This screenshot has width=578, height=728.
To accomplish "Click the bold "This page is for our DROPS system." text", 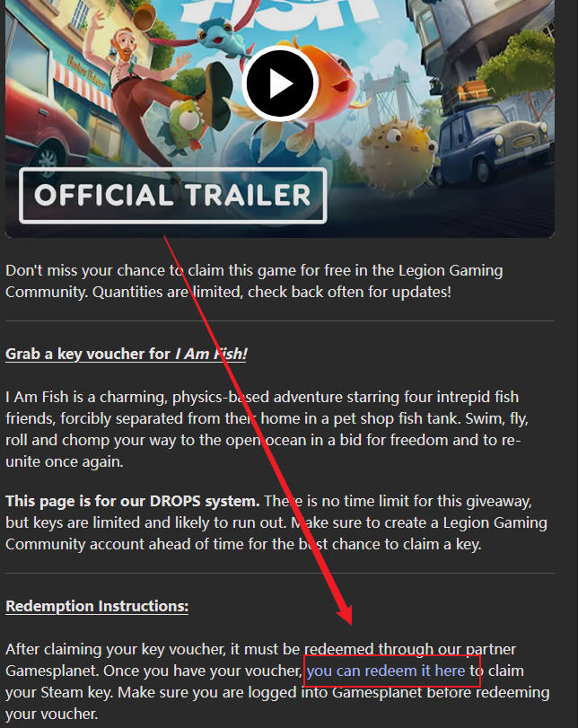I will coord(133,501).
